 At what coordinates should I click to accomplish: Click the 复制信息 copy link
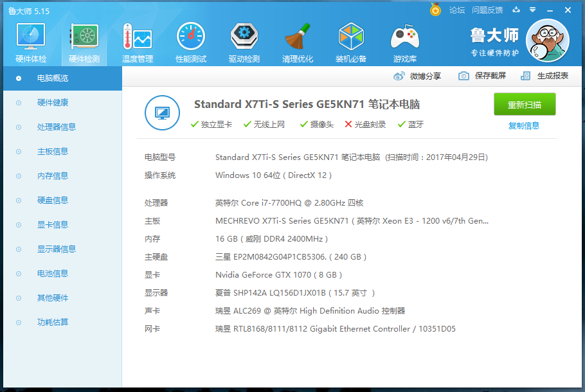coord(525,125)
